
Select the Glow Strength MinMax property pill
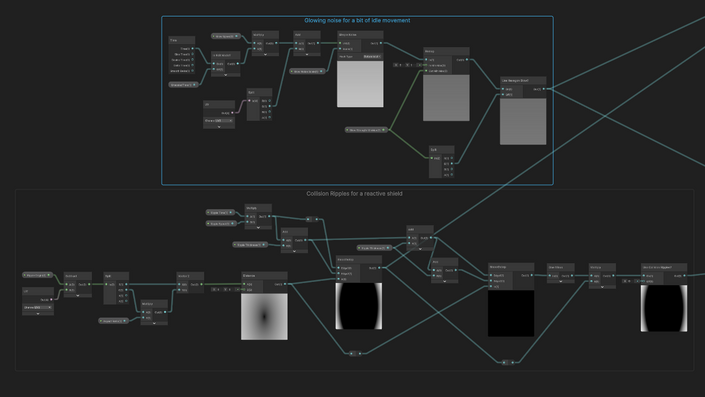click(x=366, y=130)
